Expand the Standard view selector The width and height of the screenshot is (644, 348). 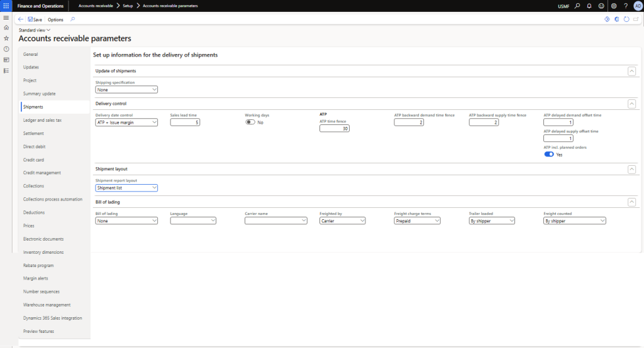tap(34, 30)
